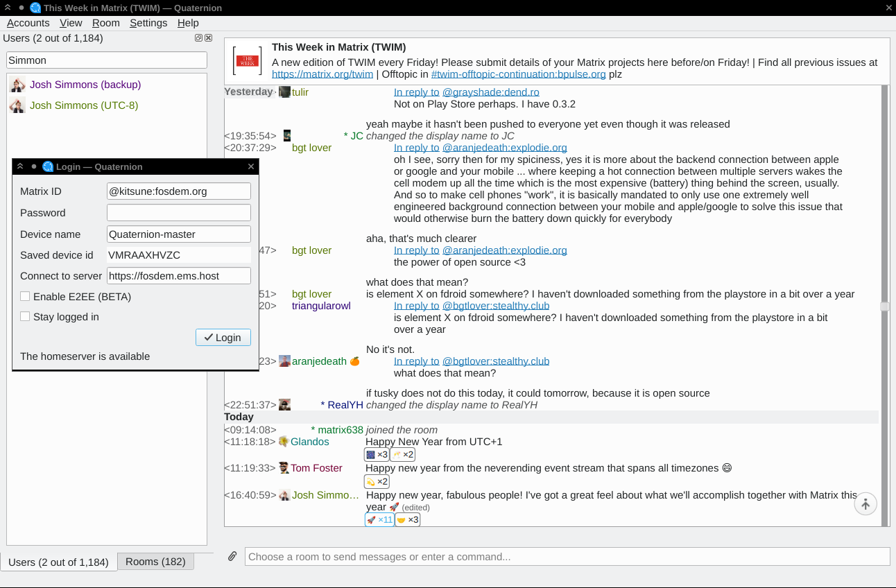896x588 pixels.
Task: Check the Stay logged in option
Action: tap(25, 317)
